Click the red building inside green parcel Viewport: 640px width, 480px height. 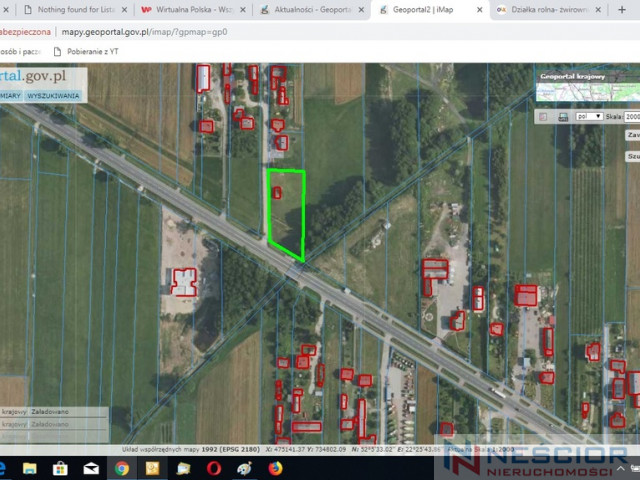(x=277, y=193)
